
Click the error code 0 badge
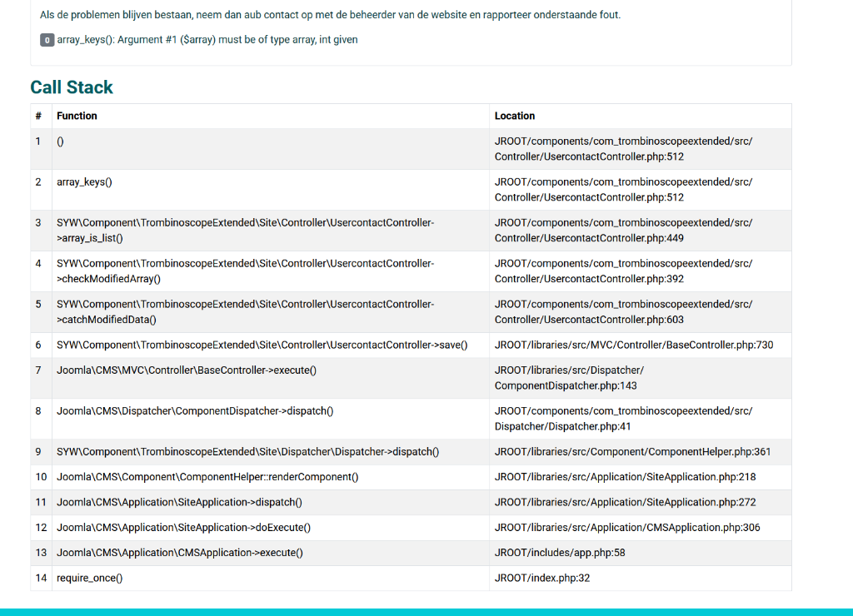pyautogui.click(x=47, y=40)
